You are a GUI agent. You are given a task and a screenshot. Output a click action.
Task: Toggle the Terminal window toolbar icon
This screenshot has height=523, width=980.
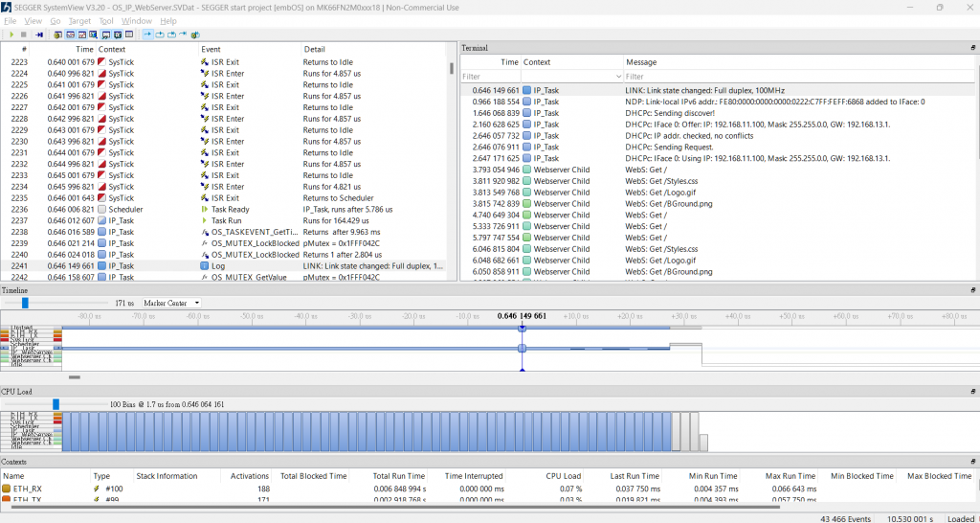tap(105, 34)
